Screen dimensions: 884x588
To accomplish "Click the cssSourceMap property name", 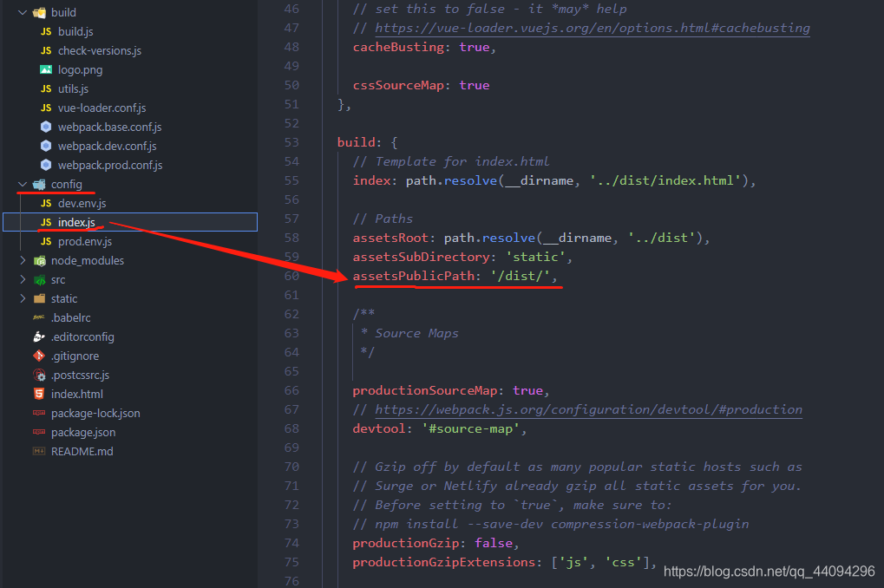I will pyautogui.click(x=398, y=85).
